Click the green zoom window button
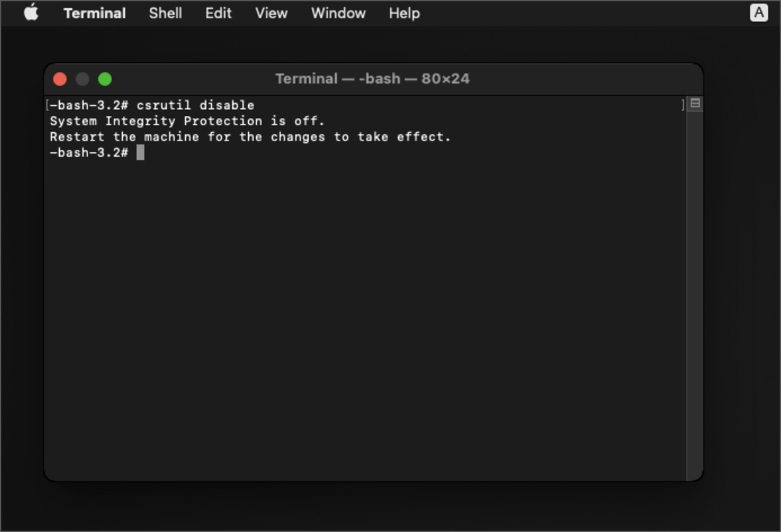781x532 pixels. [x=105, y=79]
